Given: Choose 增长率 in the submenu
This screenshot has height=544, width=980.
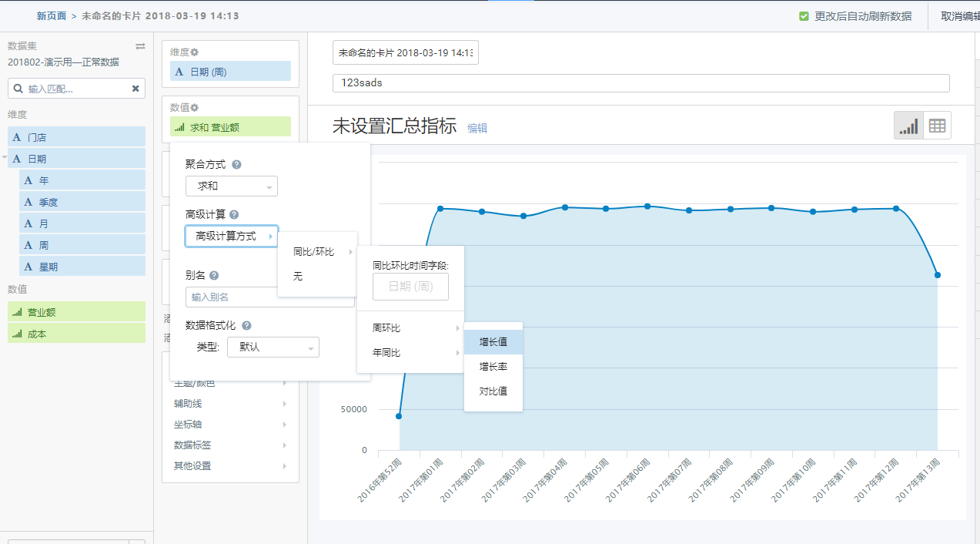Looking at the screenshot, I should click(493, 366).
